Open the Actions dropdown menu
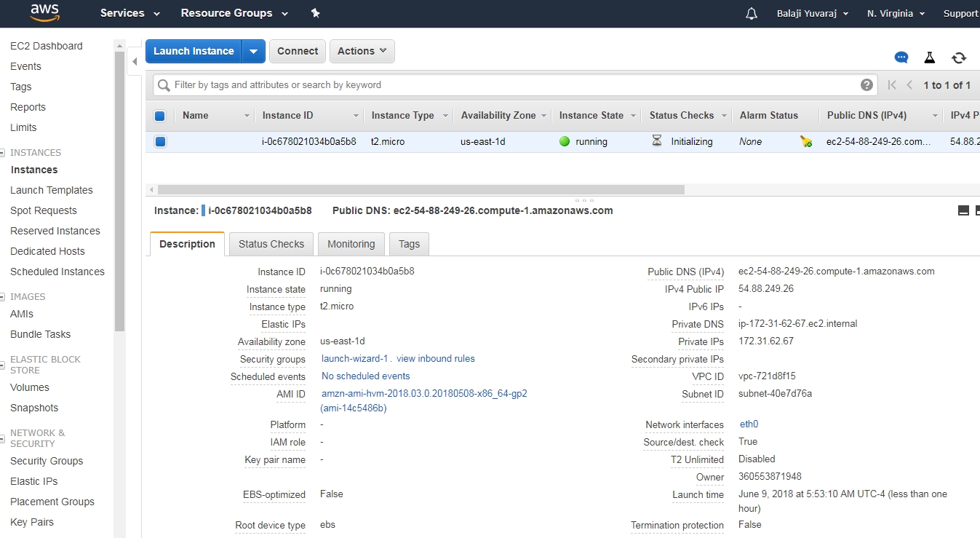980x538 pixels. [362, 51]
